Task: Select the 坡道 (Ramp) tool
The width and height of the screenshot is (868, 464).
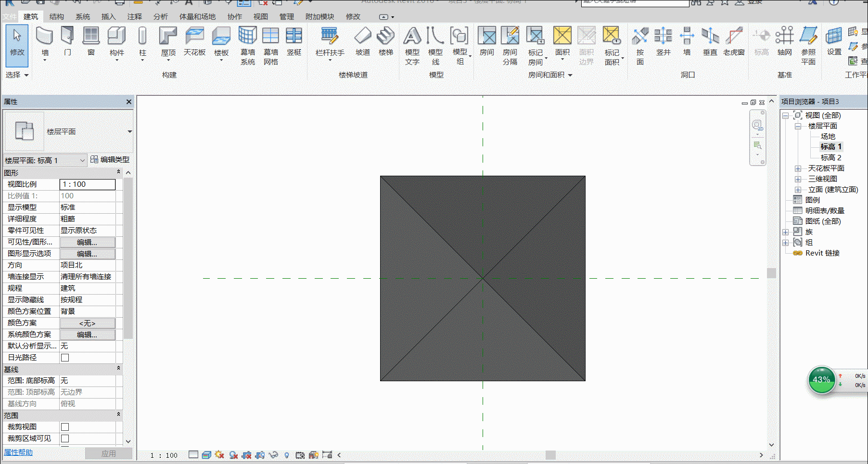Action: 363,42
